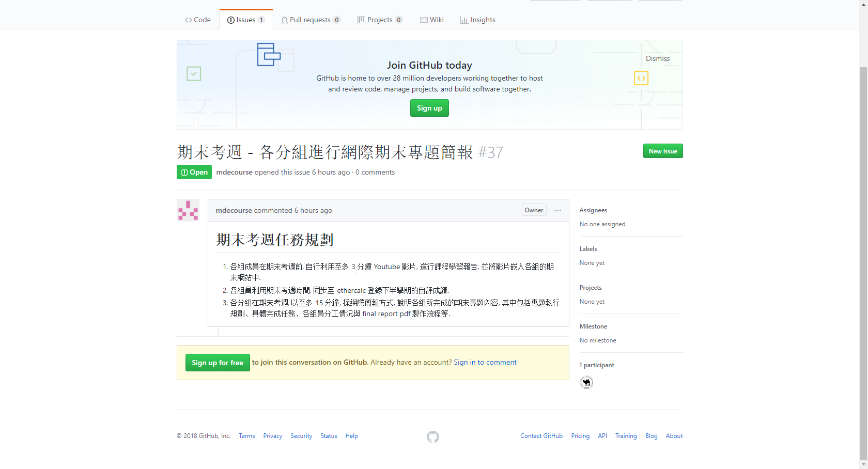Viewport: 868px width, 469px height.
Task: Click mdecourse author name in comment header
Action: pyautogui.click(x=234, y=210)
